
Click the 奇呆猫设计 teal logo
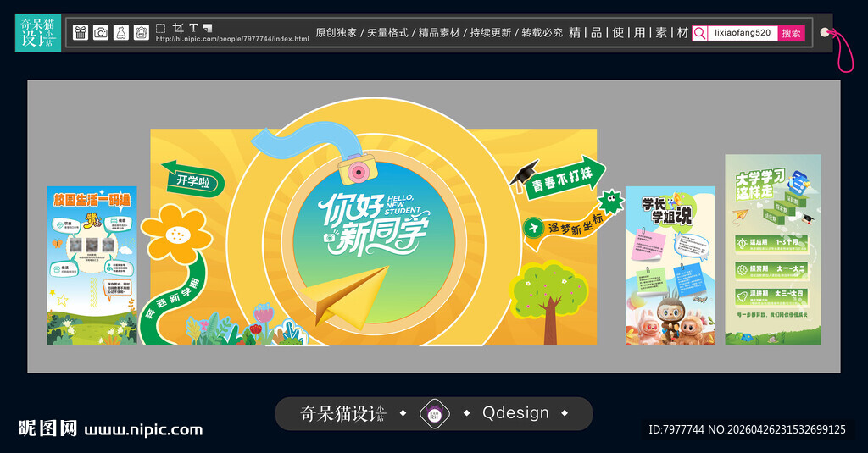[x=37, y=33]
